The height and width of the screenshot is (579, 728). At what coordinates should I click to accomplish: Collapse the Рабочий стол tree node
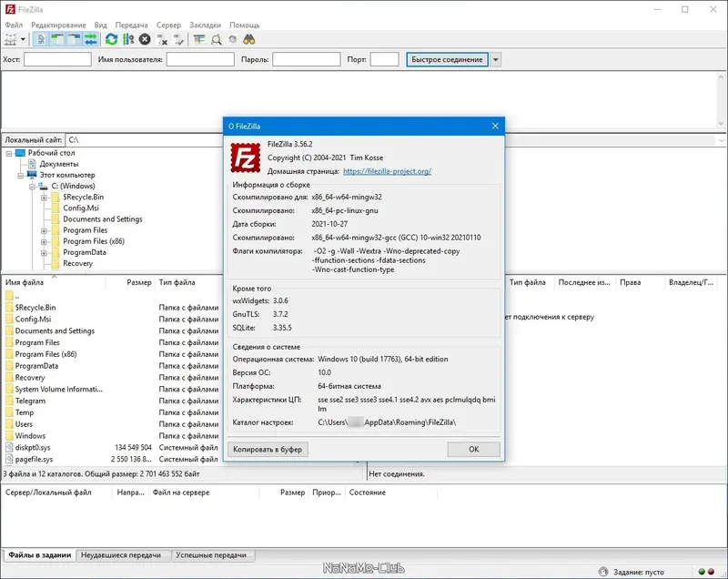pyautogui.click(x=9, y=153)
